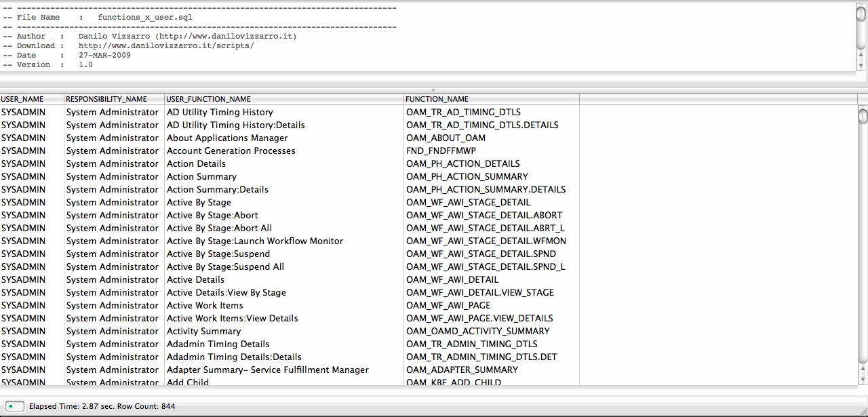Screen dimensions: 868x417
Task: Click the results grid scrollbar thumb
Action: (x=863, y=117)
